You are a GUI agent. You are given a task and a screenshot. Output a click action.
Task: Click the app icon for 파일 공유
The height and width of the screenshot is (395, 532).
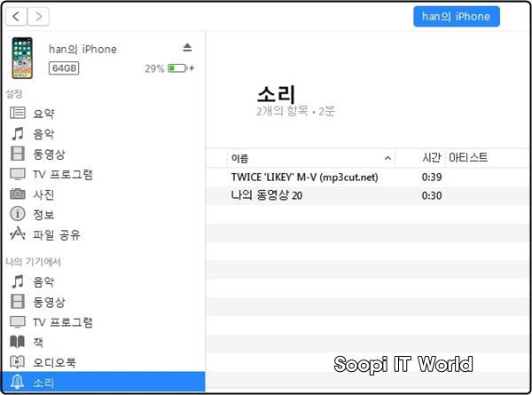point(18,234)
